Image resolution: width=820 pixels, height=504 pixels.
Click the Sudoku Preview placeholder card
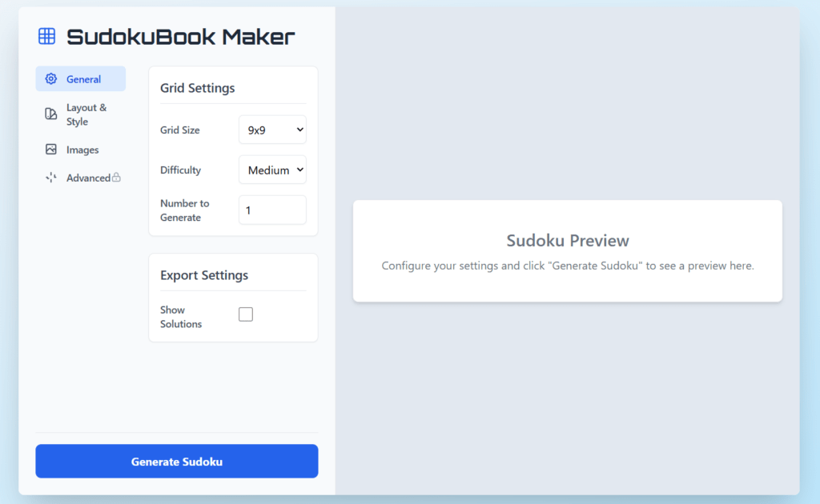pos(567,251)
